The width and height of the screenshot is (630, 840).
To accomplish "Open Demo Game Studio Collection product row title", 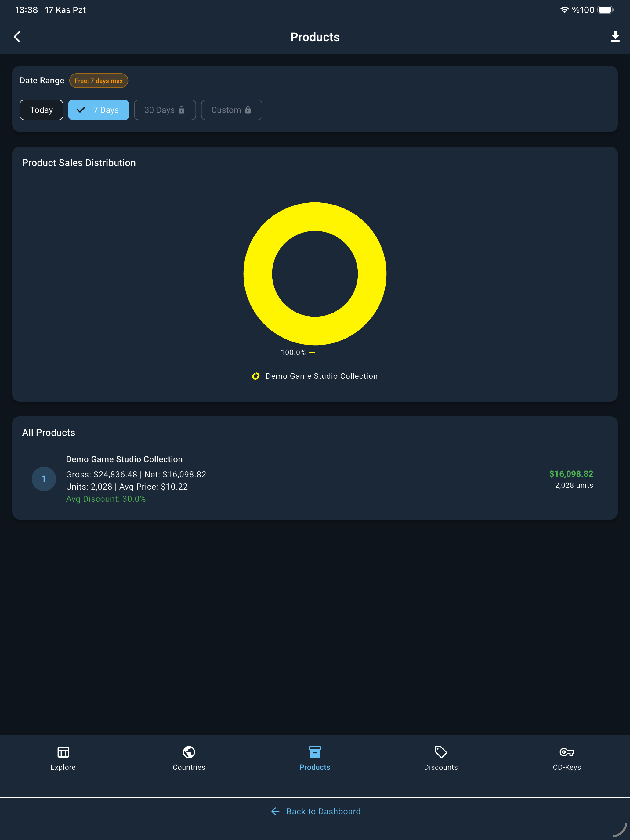I will pos(124,459).
